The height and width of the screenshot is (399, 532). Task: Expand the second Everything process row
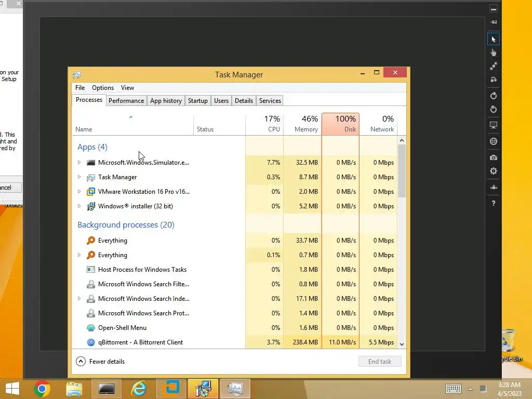(x=79, y=255)
